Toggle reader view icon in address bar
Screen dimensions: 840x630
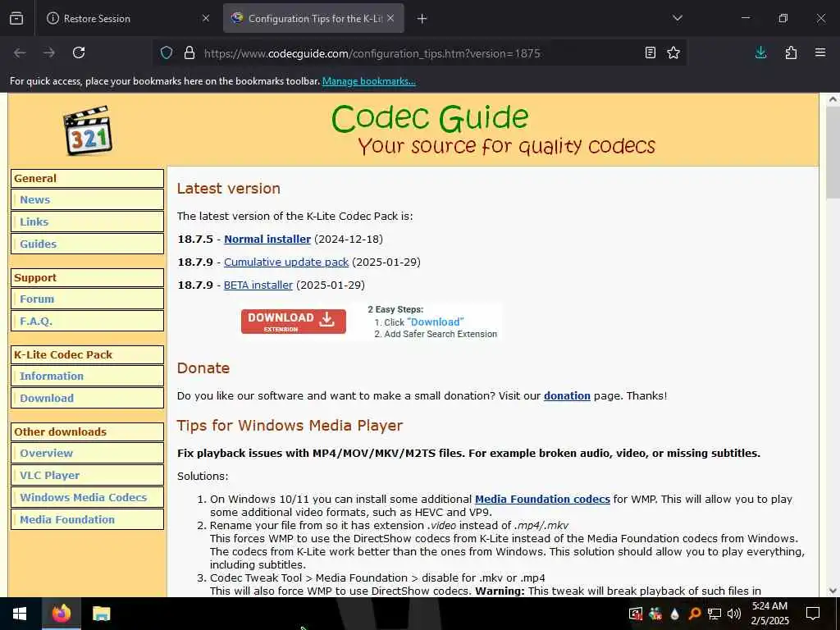pyautogui.click(x=650, y=52)
